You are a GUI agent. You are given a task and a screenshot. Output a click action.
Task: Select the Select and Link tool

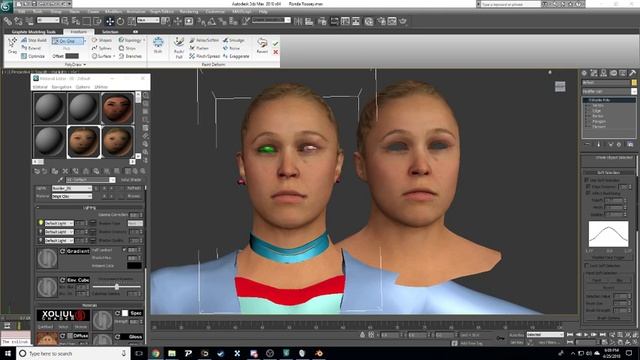coord(8,21)
